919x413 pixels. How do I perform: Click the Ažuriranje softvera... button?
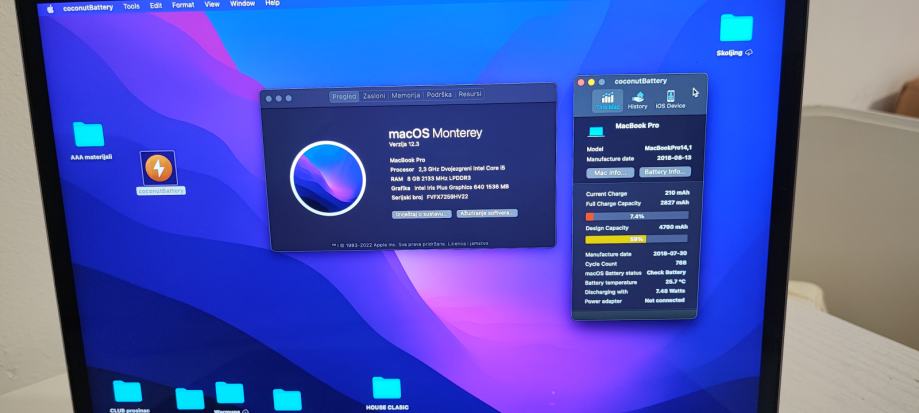tap(487, 213)
